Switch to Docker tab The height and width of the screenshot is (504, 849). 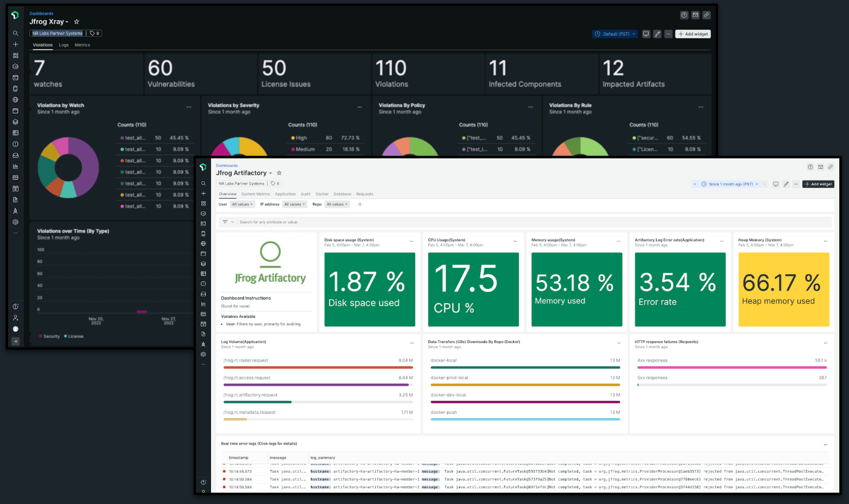coord(322,194)
